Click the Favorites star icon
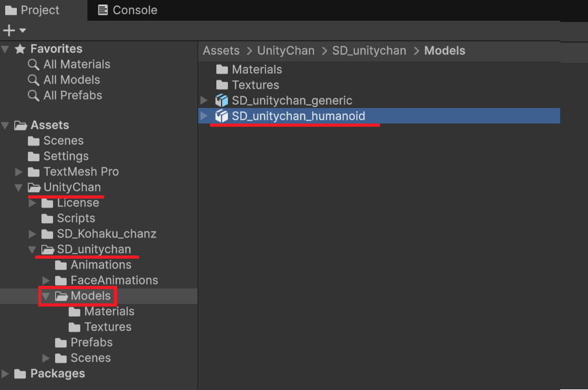588x390 pixels. pos(20,49)
